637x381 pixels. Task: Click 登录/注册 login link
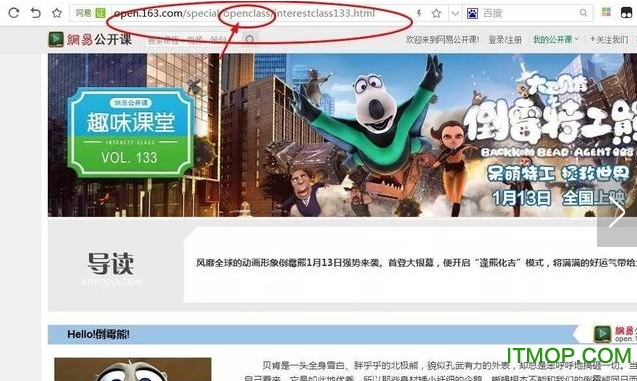tap(505, 40)
